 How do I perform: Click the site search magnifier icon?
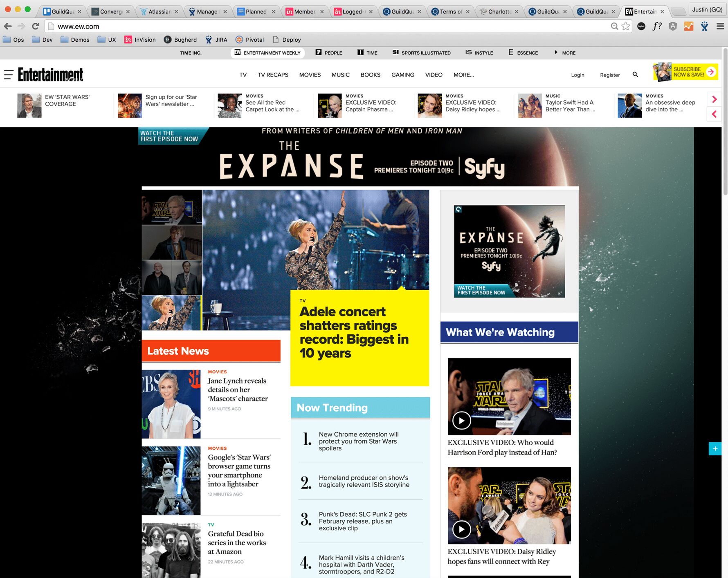click(635, 74)
